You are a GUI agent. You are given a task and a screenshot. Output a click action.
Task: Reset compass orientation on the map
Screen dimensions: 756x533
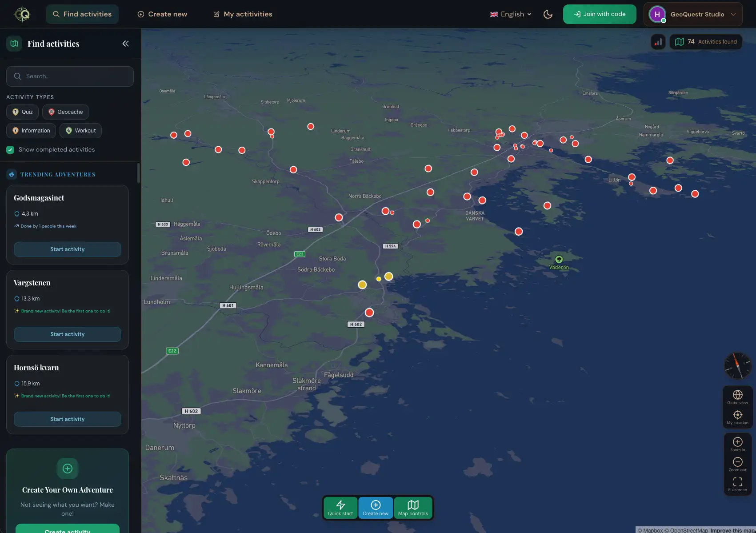(737, 366)
